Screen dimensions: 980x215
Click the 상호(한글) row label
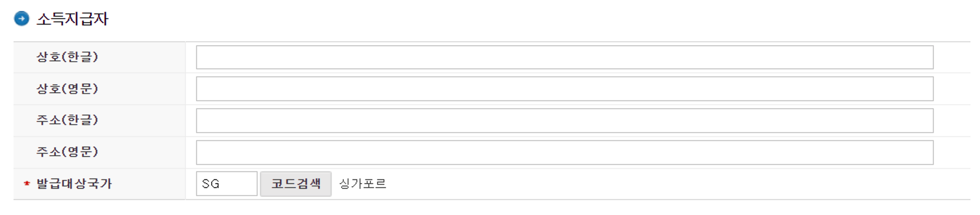click(x=67, y=57)
